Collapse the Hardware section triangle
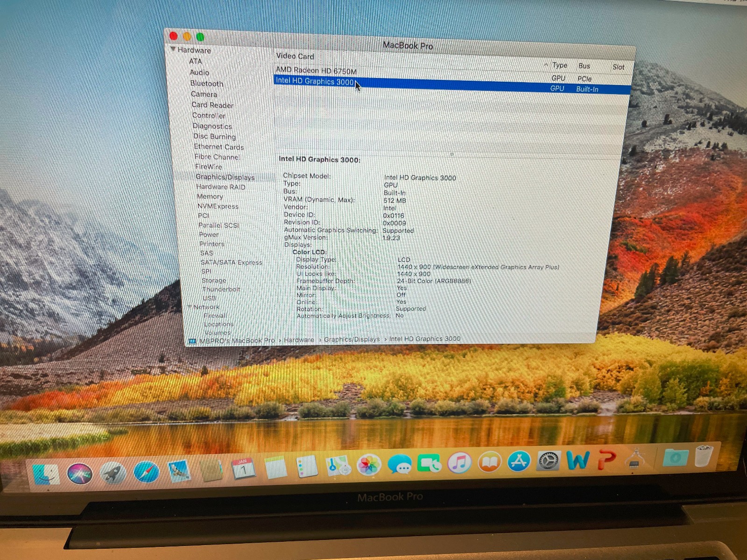 coord(173,49)
